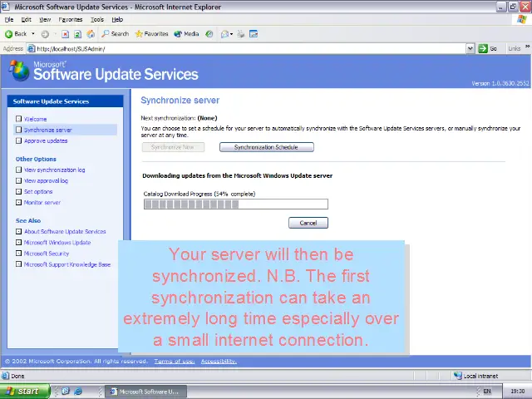Open the Accessibility footer link
This screenshot has height=399, width=532.
tap(219, 362)
